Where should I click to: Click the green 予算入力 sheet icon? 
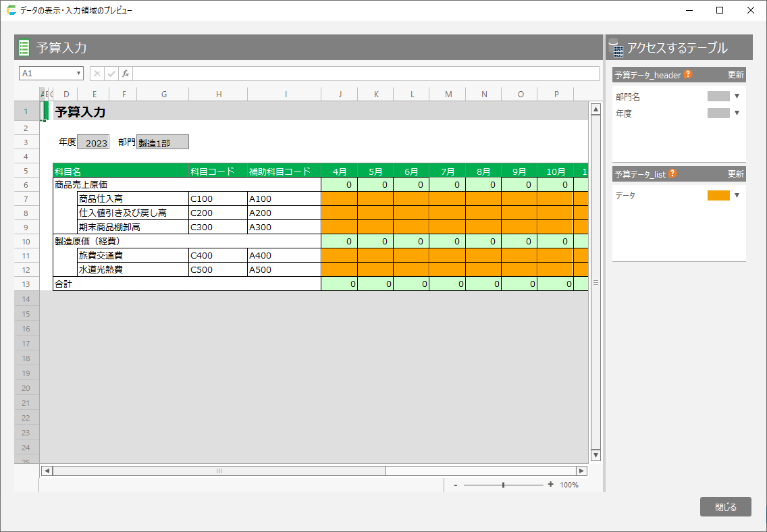pos(24,48)
